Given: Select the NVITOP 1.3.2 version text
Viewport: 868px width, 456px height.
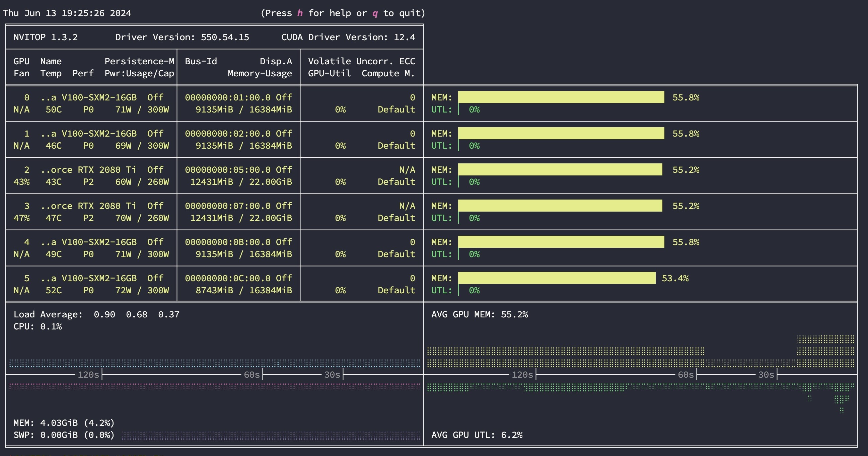Looking at the screenshot, I should pyautogui.click(x=46, y=37).
